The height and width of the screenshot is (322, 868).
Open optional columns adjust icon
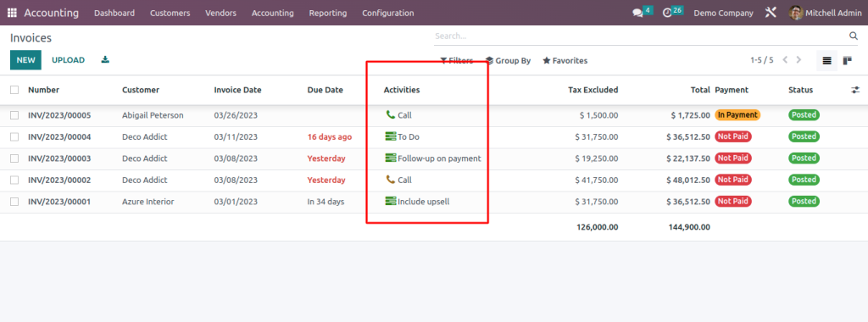(x=855, y=90)
